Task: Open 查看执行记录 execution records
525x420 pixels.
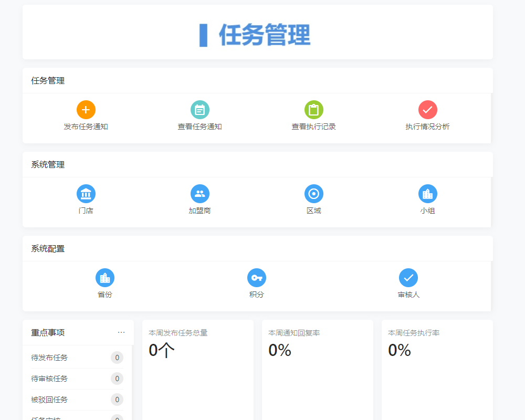Action: pyautogui.click(x=313, y=110)
